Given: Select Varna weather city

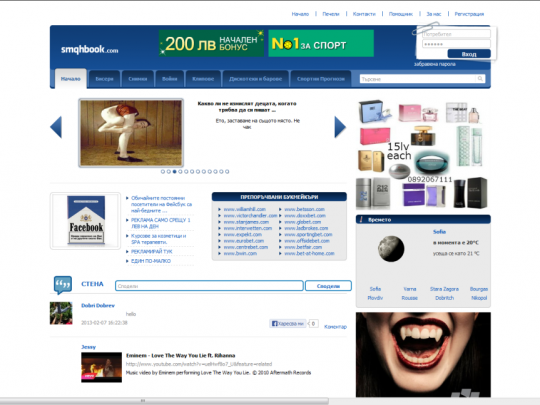Looking at the screenshot, I should 410,289.
